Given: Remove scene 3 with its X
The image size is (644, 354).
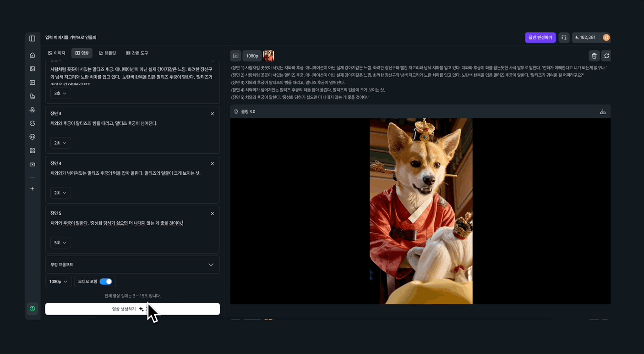Looking at the screenshot, I should pos(212,114).
